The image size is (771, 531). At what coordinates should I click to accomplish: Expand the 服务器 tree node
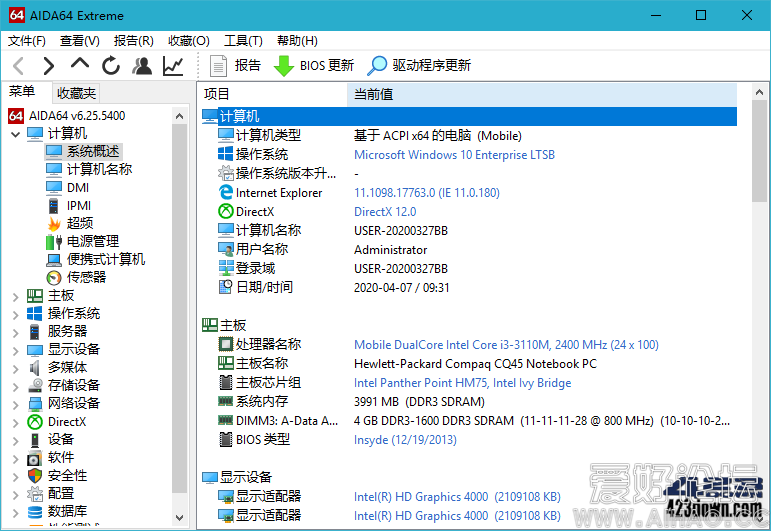pyautogui.click(x=15, y=332)
